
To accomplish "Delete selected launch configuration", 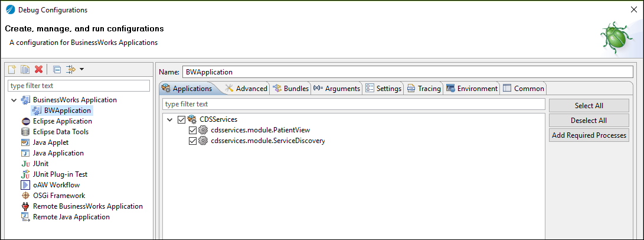I will [38, 69].
